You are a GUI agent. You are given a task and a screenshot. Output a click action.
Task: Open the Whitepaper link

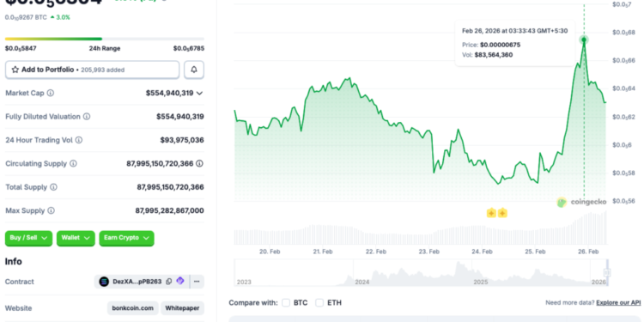click(x=182, y=308)
